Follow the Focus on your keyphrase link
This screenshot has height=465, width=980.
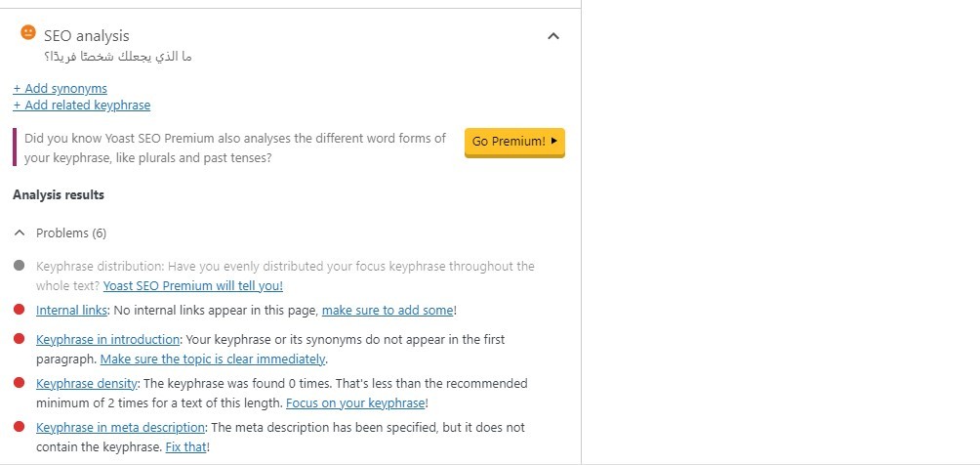coord(355,403)
